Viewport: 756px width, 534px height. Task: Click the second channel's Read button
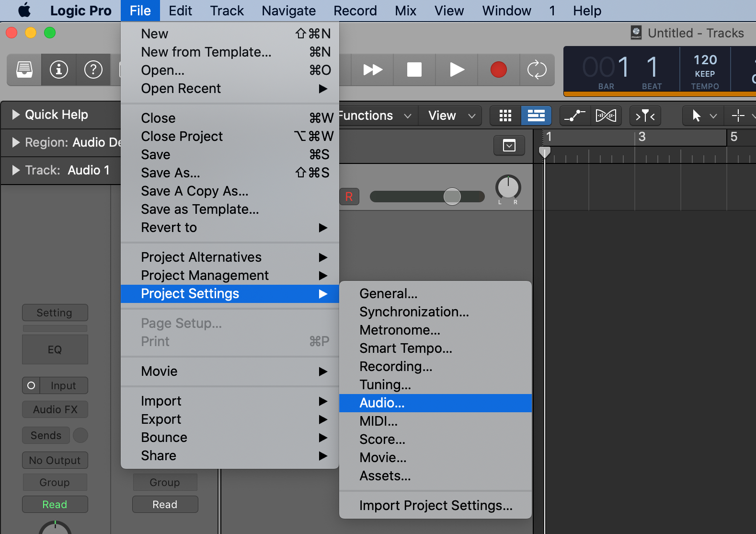pyautogui.click(x=165, y=505)
